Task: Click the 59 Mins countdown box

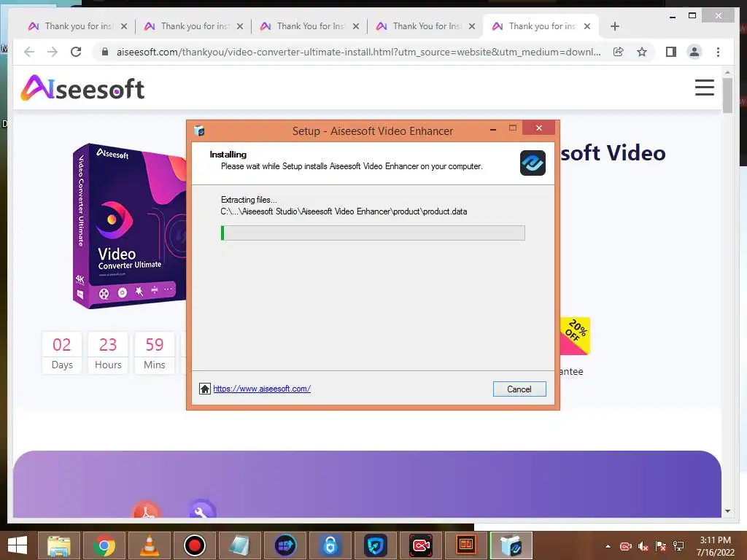Action: tap(155, 353)
